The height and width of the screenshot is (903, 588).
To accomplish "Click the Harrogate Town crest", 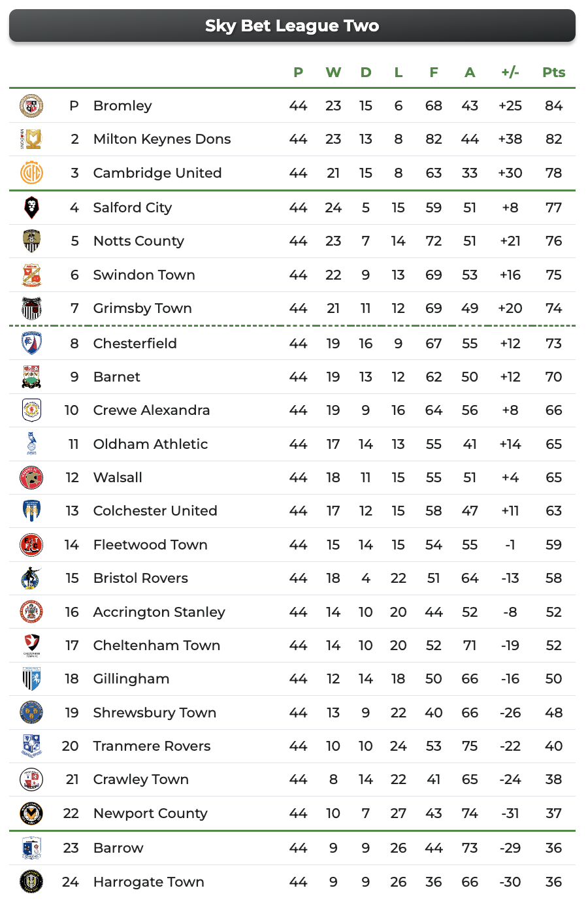I will [31, 882].
